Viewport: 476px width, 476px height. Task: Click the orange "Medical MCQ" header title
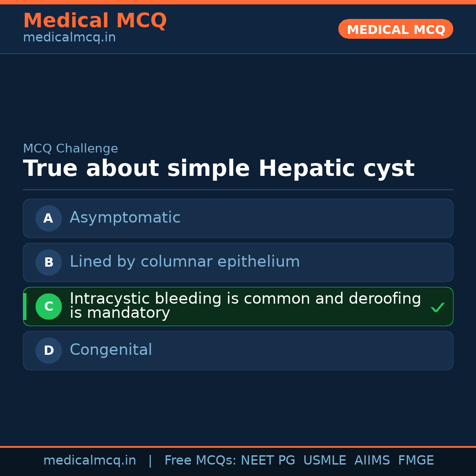point(95,21)
